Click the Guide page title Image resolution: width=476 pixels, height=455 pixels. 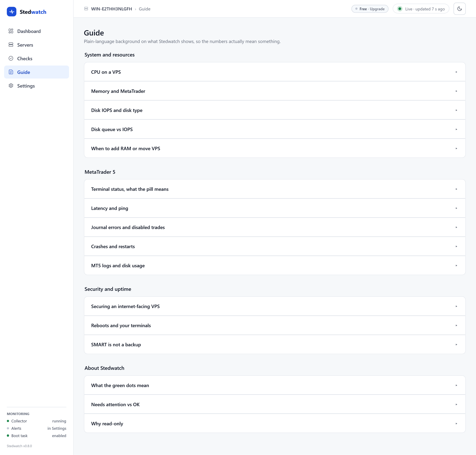[x=94, y=33]
